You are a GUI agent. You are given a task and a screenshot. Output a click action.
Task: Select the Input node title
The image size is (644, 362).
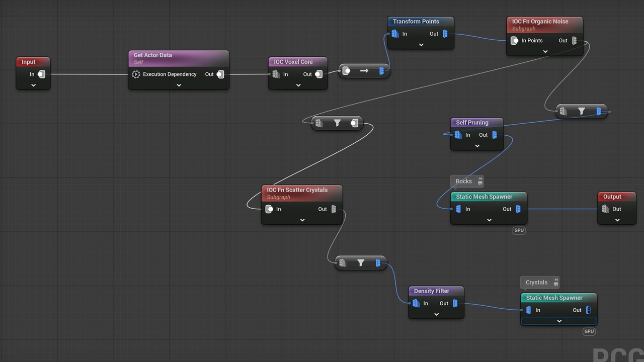29,62
